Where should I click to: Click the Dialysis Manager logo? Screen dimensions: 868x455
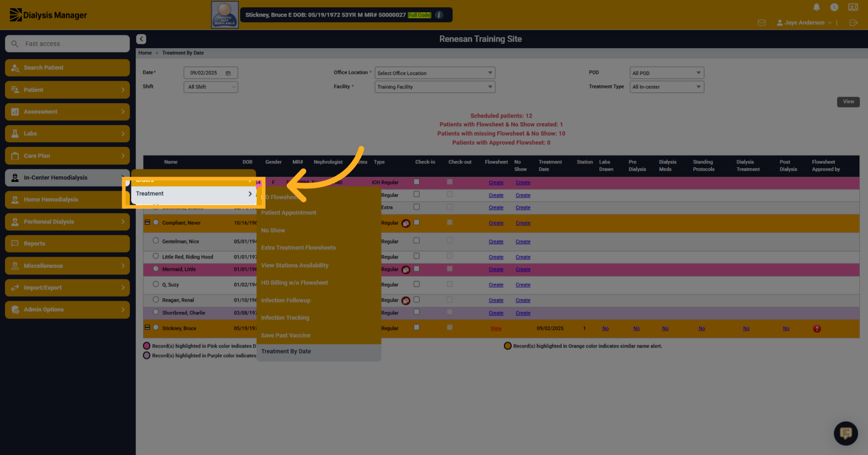(48, 15)
